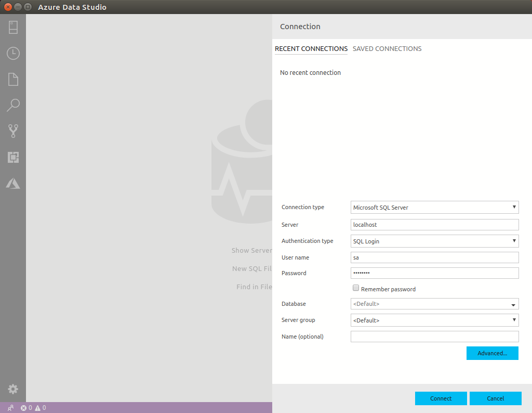Open the Manage gear icon
The image size is (532, 413).
point(13,389)
